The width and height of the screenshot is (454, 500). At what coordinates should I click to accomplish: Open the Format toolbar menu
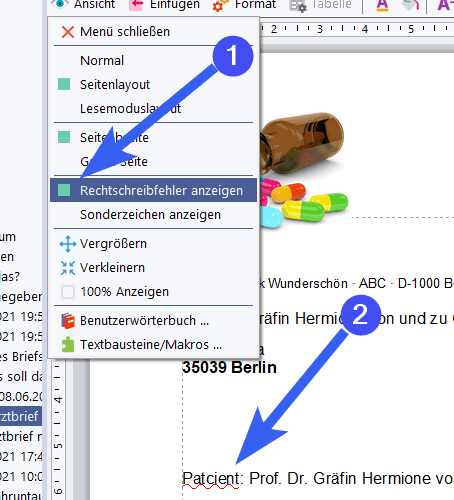pos(244,5)
